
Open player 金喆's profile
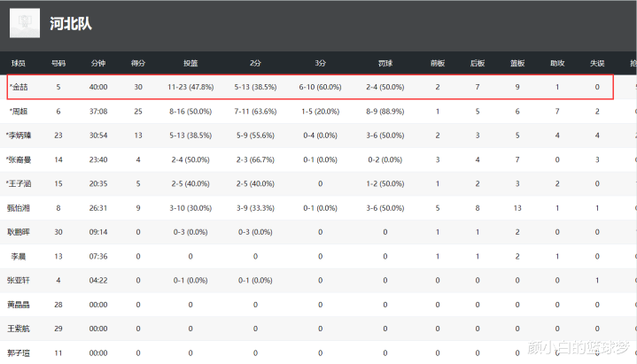tap(19, 88)
